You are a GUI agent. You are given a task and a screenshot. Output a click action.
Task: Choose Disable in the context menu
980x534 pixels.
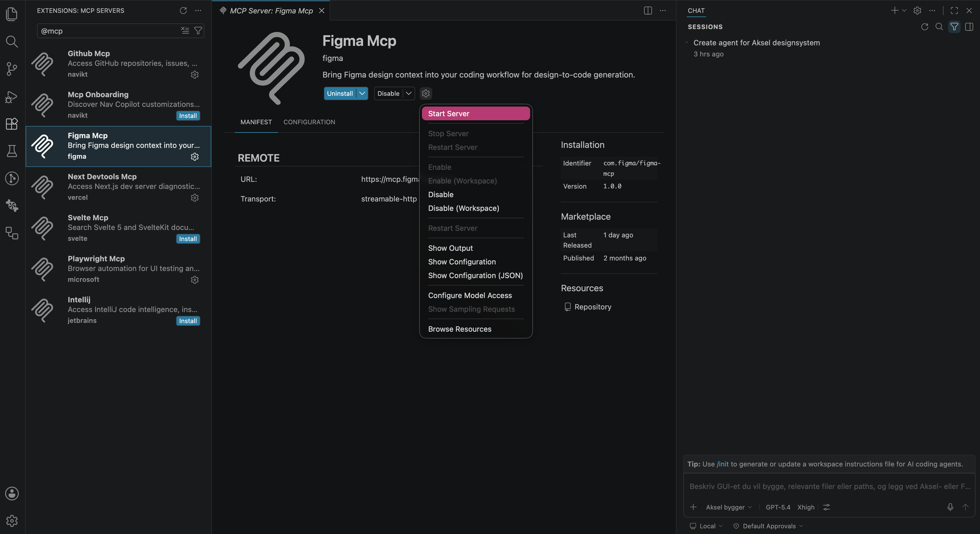[475, 195]
